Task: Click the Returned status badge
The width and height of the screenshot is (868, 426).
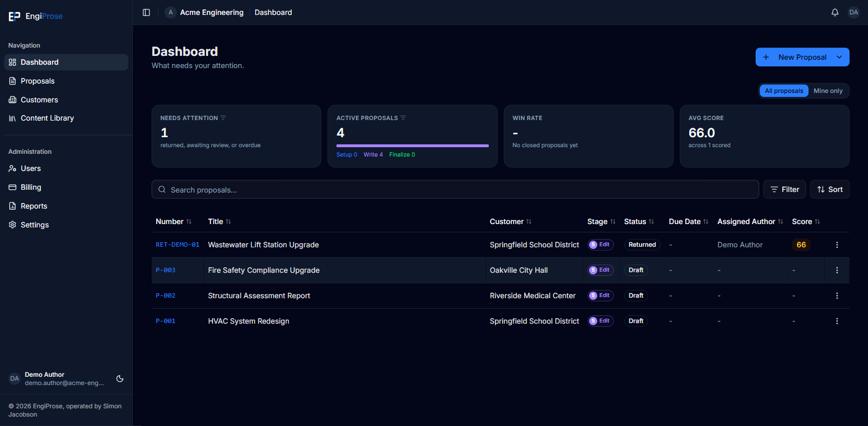Action: 642,245
